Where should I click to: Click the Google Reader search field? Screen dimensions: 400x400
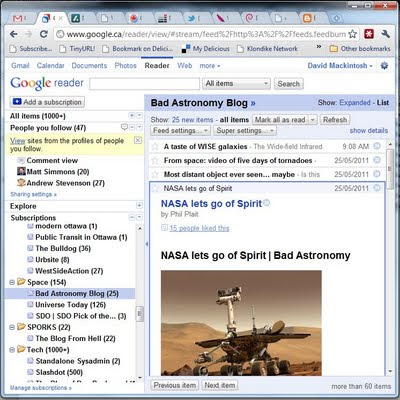tap(145, 84)
